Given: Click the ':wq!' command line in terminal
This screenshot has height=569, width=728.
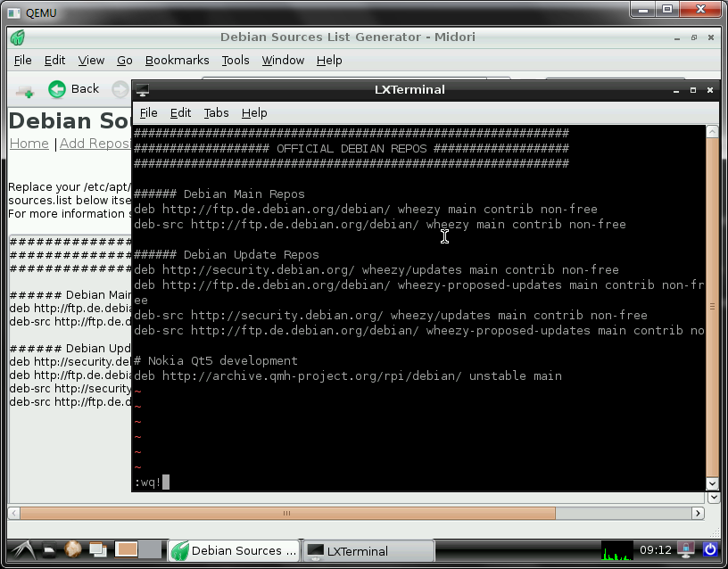Looking at the screenshot, I should [147, 482].
